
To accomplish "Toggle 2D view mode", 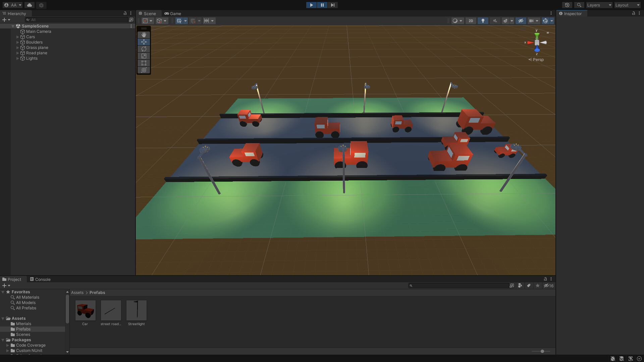I will pyautogui.click(x=471, y=21).
